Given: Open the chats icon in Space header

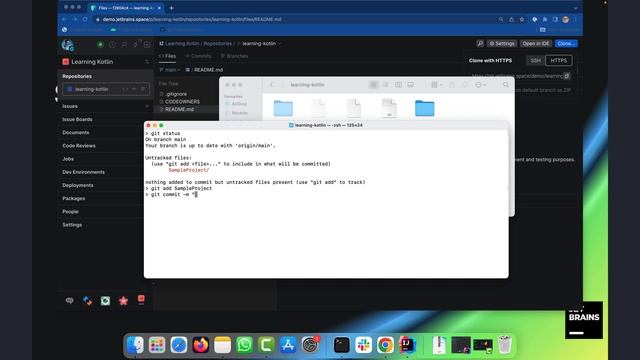Looking at the screenshot, I should pos(124,44).
